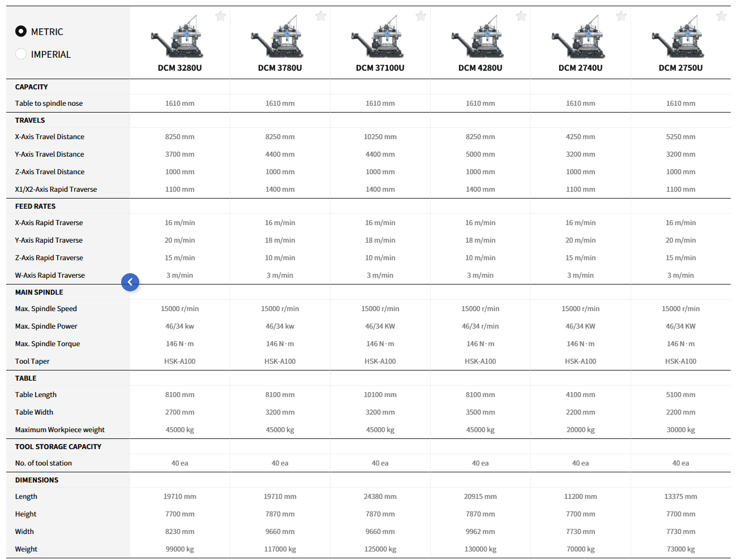The image size is (737, 560).
Task: Star the DCM 3780U model
Action: tap(321, 16)
